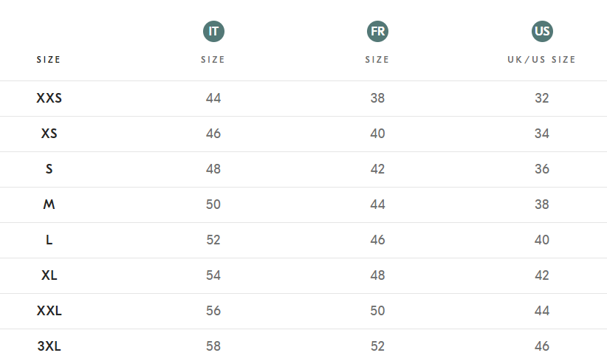Select the XS size row label

click(x=49, y=134)
